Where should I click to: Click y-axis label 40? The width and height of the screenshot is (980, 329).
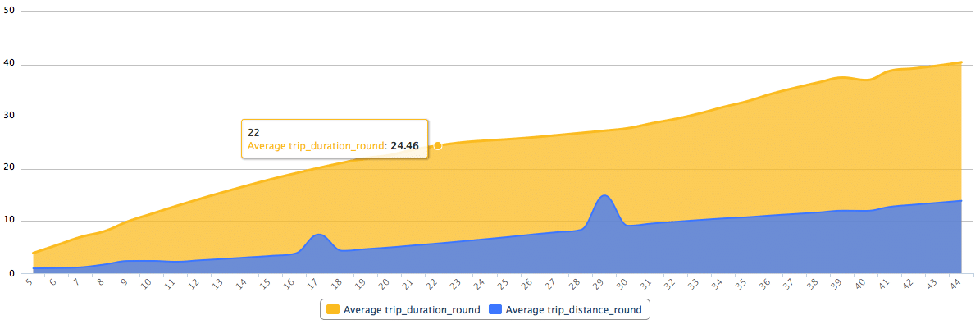click(9, 65)
